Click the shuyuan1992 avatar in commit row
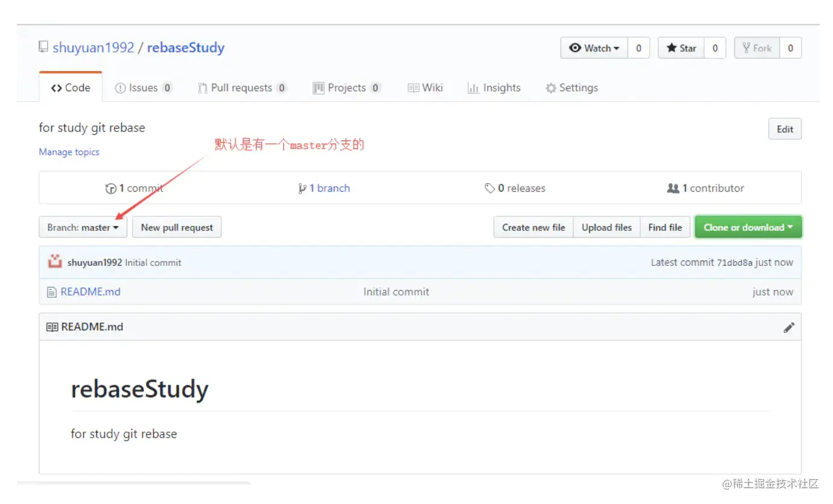 tap(55, 262)
